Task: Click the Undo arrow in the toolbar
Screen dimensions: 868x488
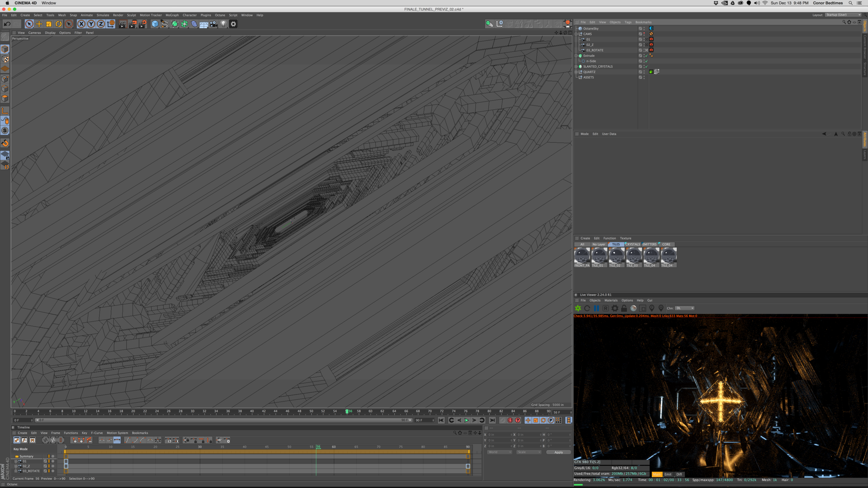Action: tap(7, 24)
